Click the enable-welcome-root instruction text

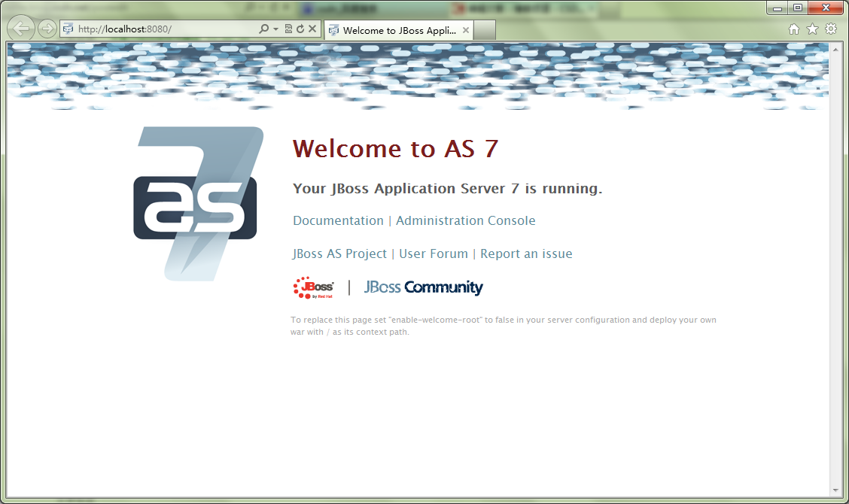coord(503,326)
